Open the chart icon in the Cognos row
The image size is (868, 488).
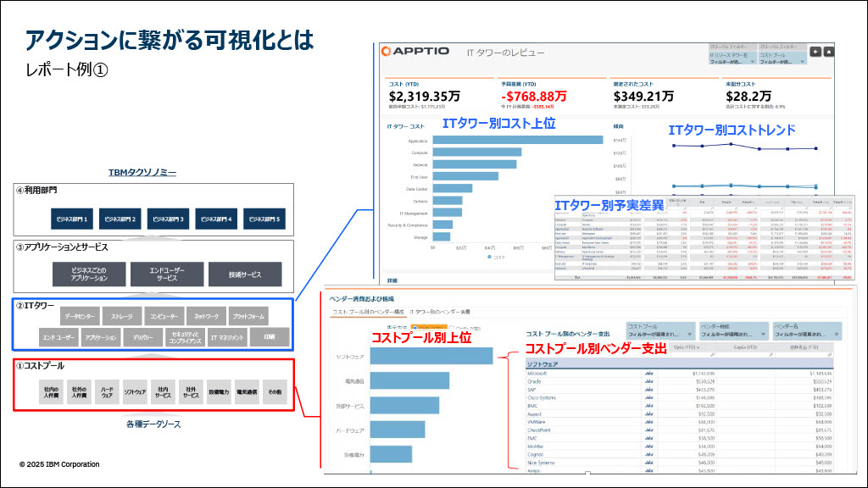(648, 455)
